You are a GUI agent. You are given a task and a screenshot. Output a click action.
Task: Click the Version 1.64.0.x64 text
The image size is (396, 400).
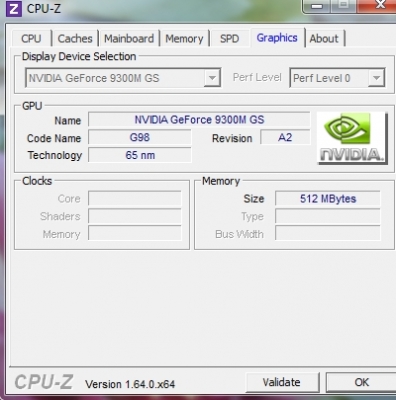[130, 384]
